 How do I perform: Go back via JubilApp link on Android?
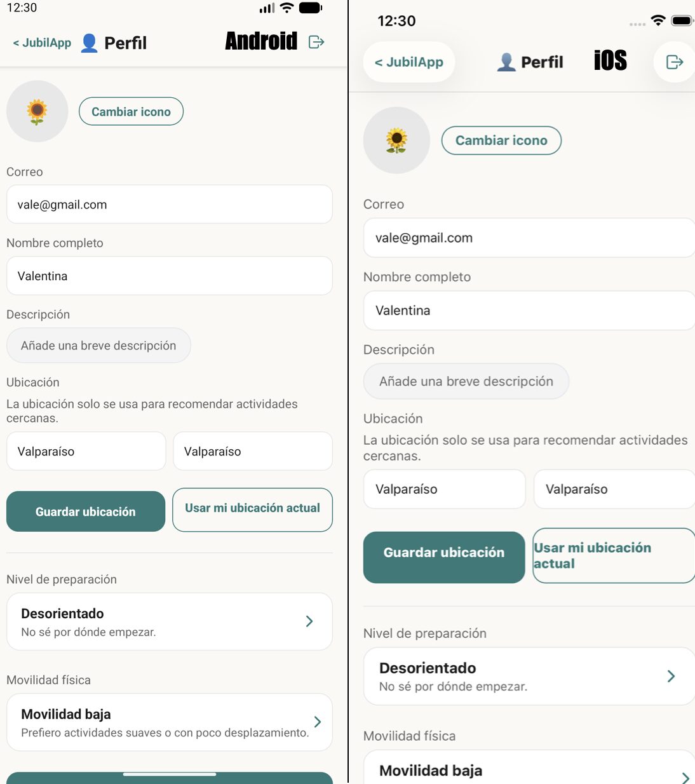(x=41, y=42)
